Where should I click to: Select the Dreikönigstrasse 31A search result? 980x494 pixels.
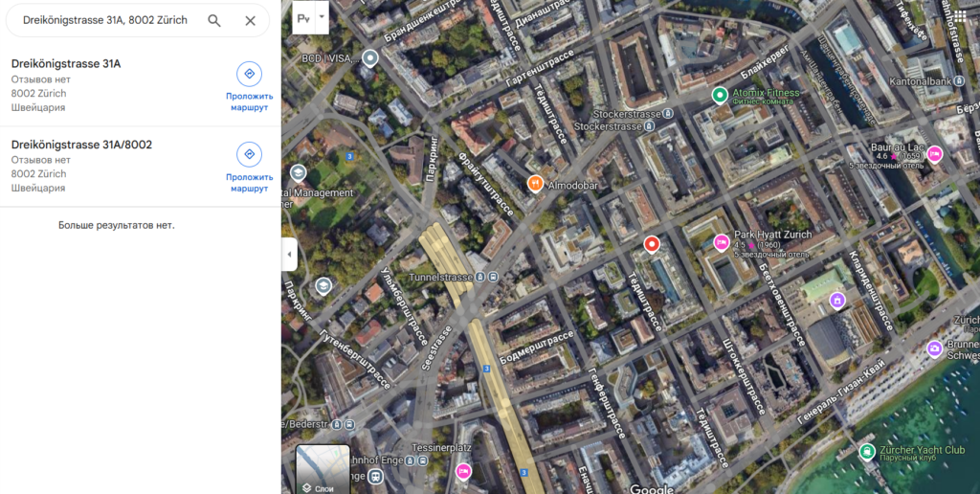66,64
